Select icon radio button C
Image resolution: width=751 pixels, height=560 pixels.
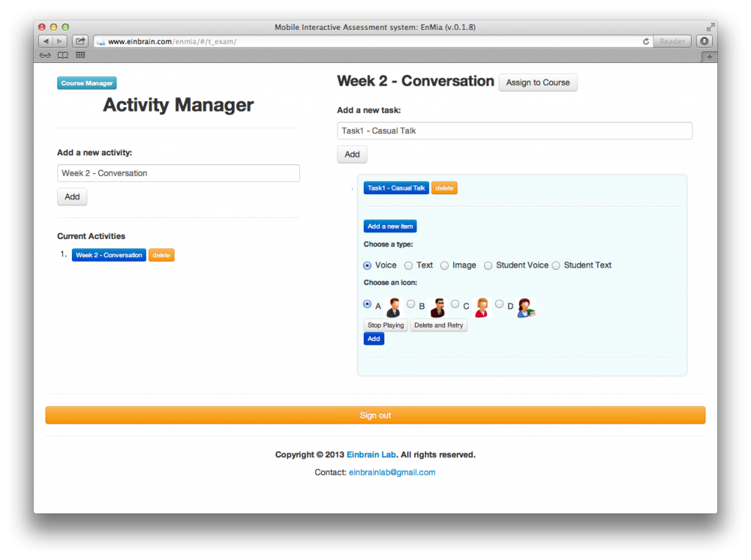(x=455, y=304)
